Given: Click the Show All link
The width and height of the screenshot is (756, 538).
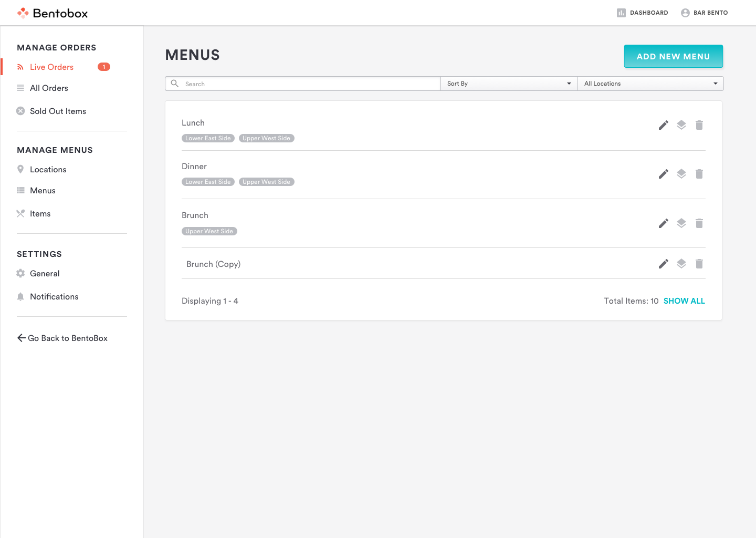Looking at the screenshot, I should (684, 301).
